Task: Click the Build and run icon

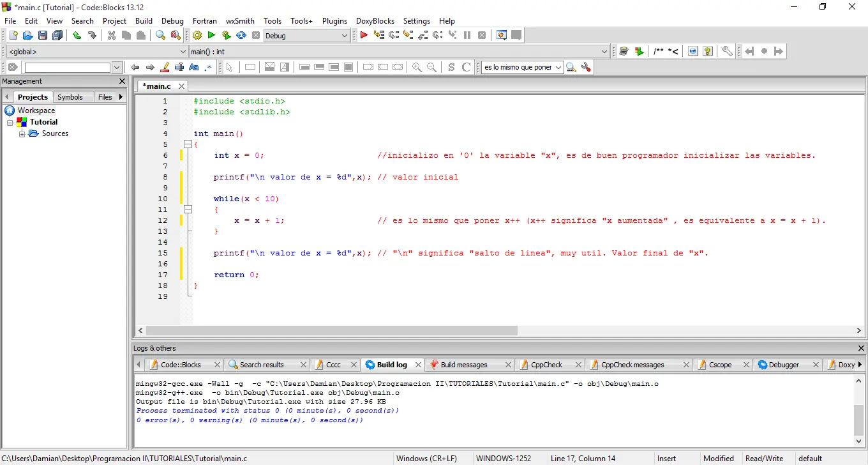Action: coord(226,36)
